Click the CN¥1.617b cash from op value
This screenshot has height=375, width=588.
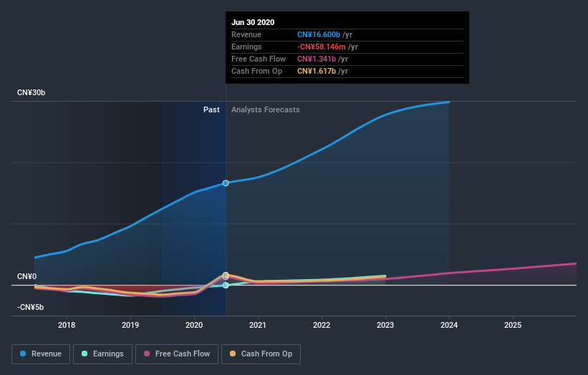[317, 71]
